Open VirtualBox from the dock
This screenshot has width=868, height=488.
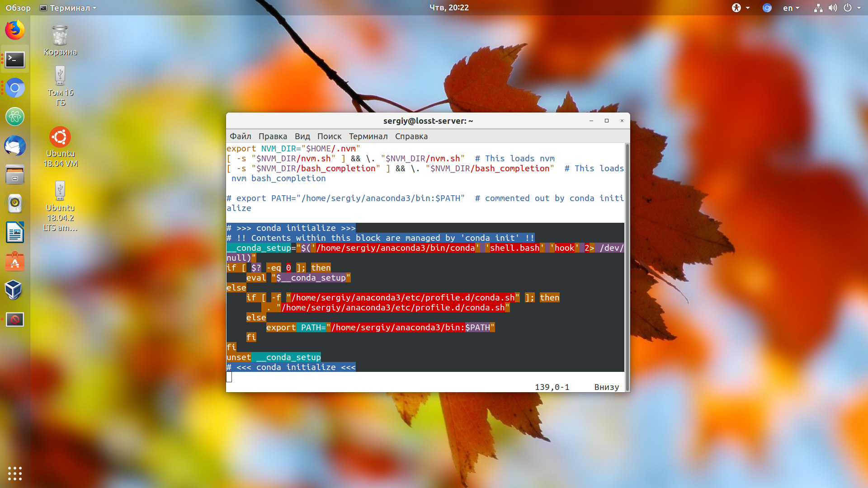15,291
